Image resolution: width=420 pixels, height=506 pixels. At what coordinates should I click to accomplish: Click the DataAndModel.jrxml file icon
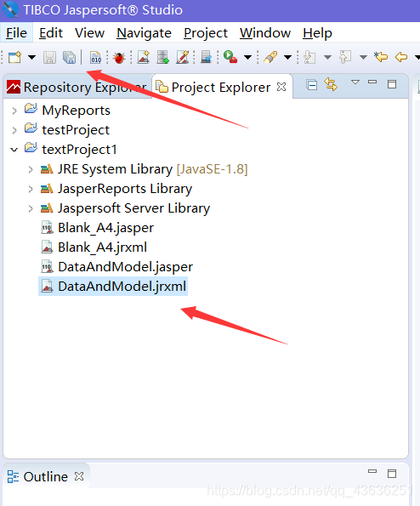[x=47, y=287]
